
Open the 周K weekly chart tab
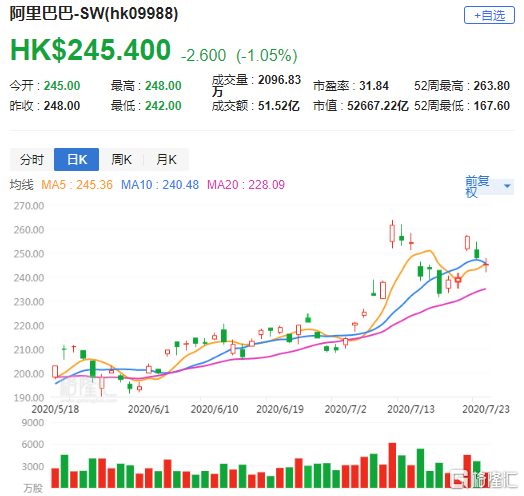coord(121,159)
